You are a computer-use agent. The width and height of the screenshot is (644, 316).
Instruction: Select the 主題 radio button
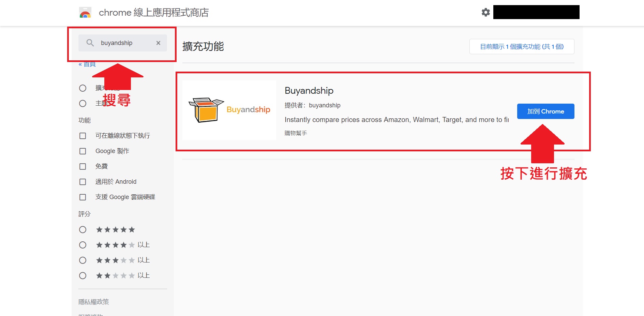pos(83,103)
